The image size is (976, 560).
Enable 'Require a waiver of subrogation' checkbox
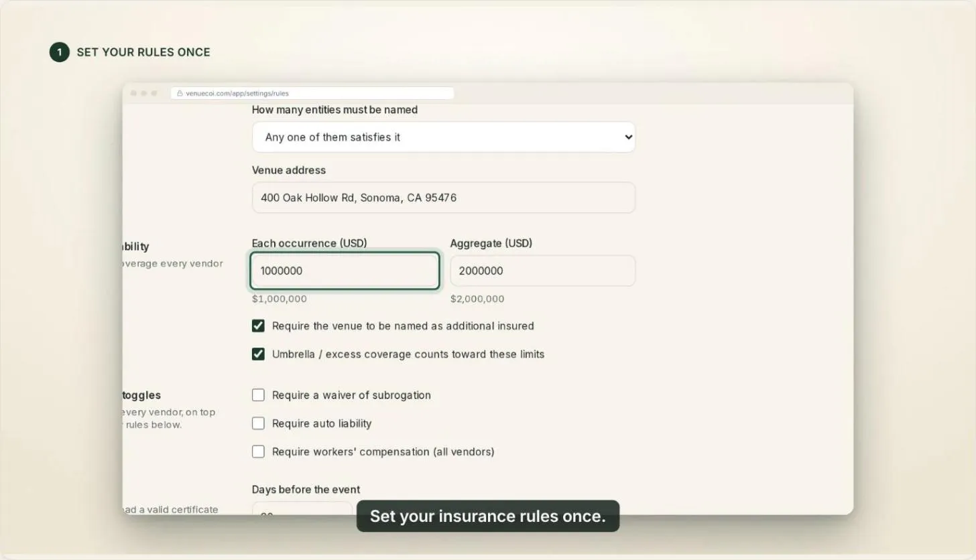coord(258,395)
